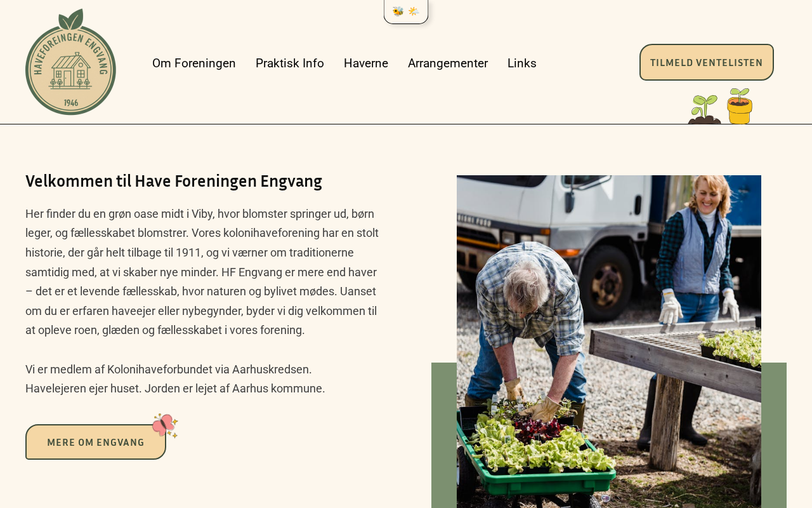This screenshot has width=812, height=508.
Task: Click the sun behind cloud weather icon
Action: click(414, 11)
